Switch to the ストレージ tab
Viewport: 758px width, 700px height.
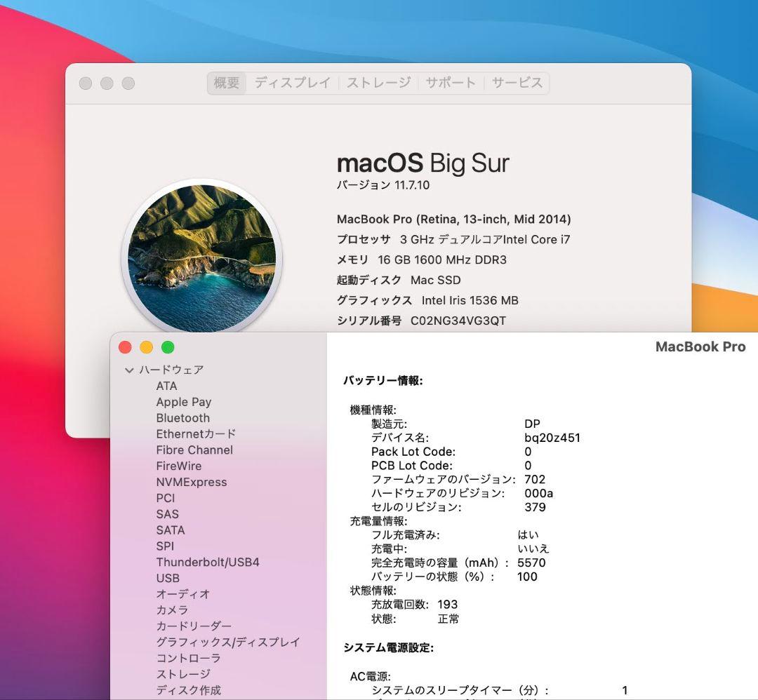(x=379, y=82)
